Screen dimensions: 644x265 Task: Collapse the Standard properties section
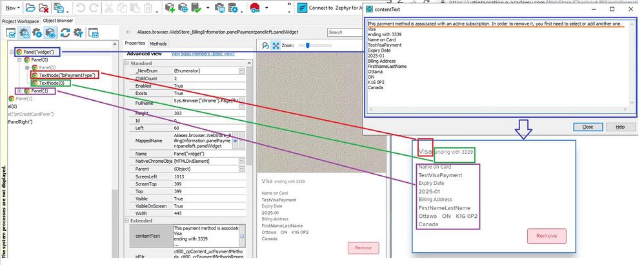(x=126, y=63)
